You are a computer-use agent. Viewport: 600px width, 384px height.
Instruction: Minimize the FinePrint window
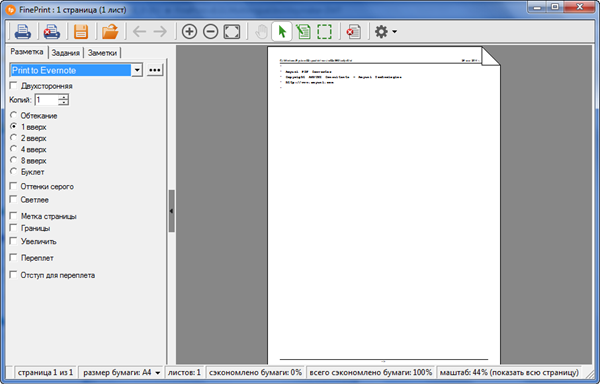(x=536, y=7)
